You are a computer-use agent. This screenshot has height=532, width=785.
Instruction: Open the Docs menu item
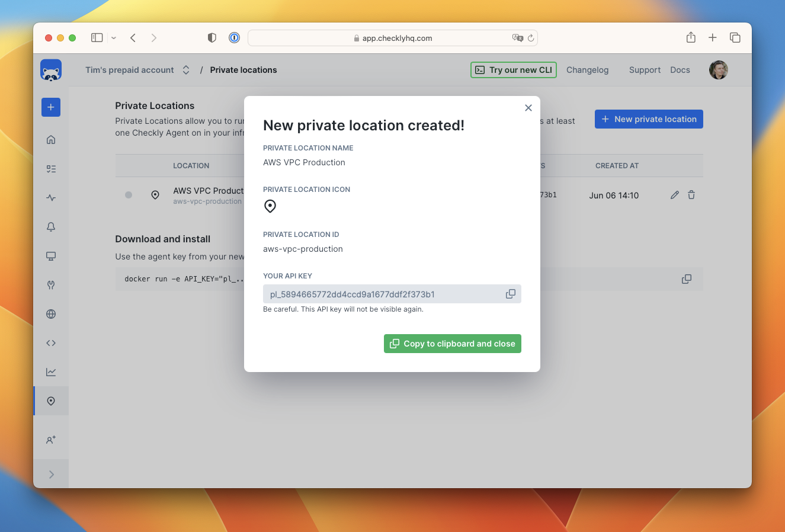(680, 70)
